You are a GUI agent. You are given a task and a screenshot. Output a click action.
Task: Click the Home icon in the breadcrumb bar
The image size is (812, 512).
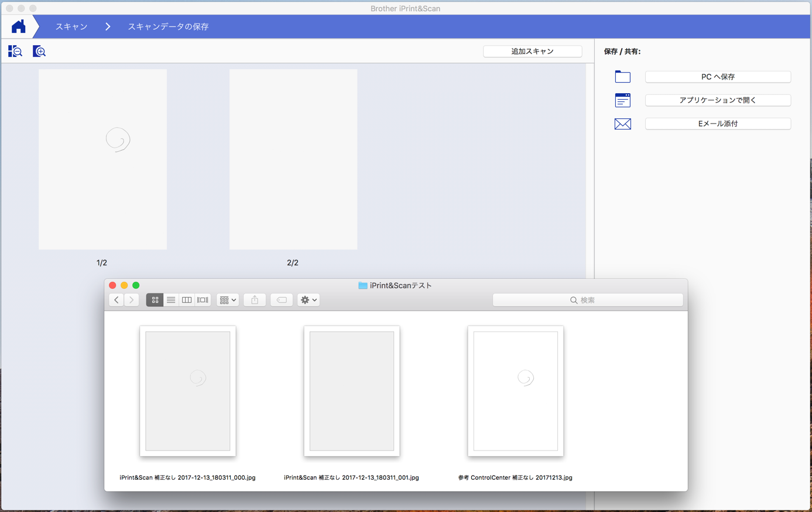coord(19,27)
